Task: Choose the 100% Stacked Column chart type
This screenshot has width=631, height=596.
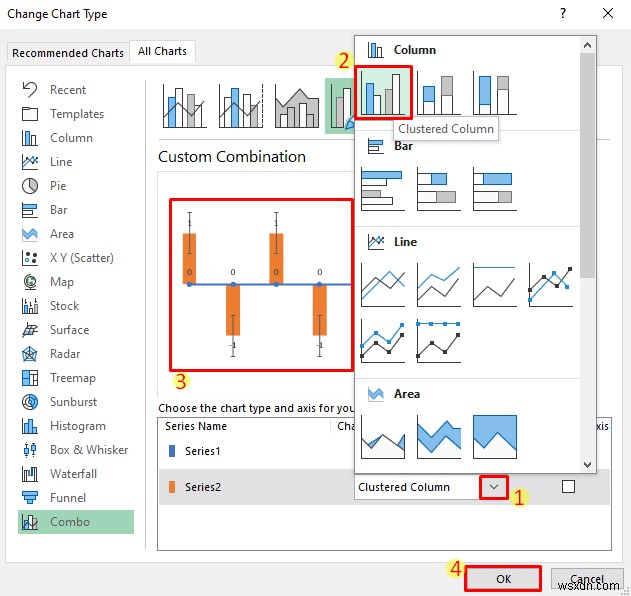Action: coord(495,93)
